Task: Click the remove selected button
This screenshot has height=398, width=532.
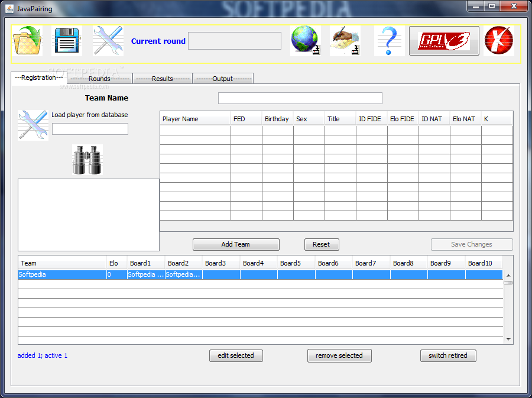Action: pyautogui.click(x=339, y=355)
